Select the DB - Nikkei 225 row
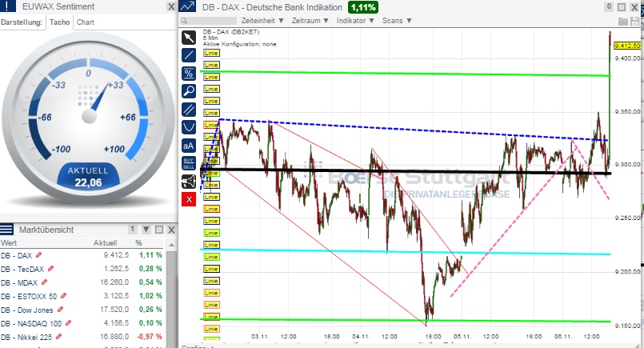 pyautogui.click(x=82, y=337)
